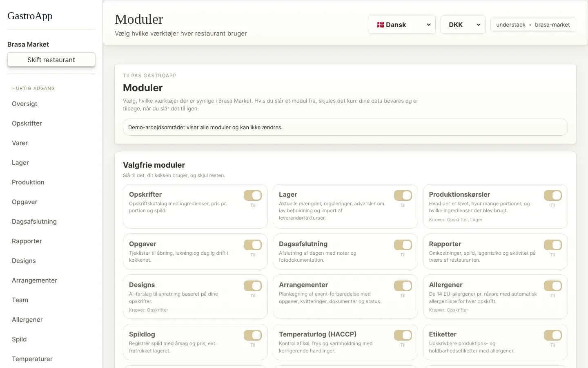The image size is (588, 368).
Task: Click the TILPAS GASTROAPP label
Action: pyautogui.click(x=149, y=76)
